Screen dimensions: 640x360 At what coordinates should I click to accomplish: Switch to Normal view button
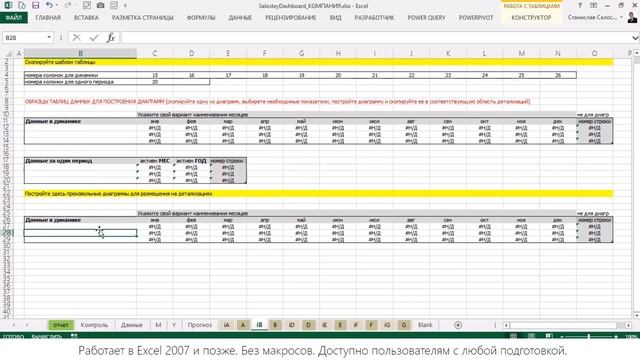(513, 336)
